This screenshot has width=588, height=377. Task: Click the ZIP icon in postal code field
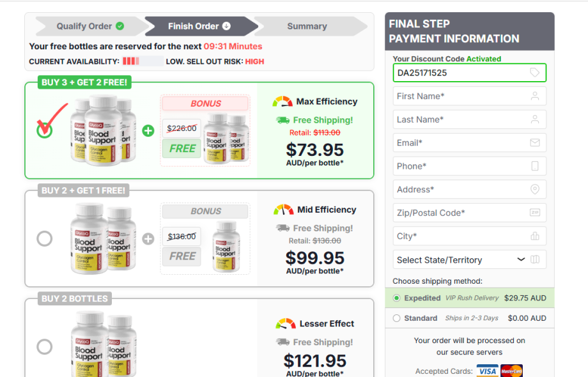(x=535, y=213)
